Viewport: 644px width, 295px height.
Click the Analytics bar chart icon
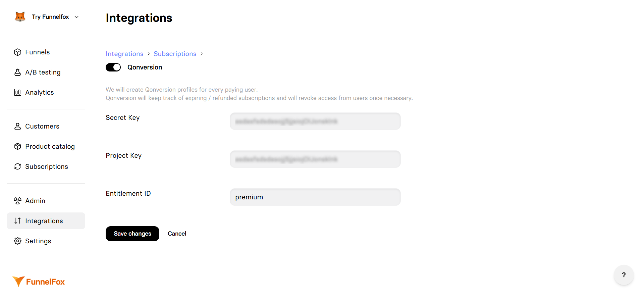[17, 92]
